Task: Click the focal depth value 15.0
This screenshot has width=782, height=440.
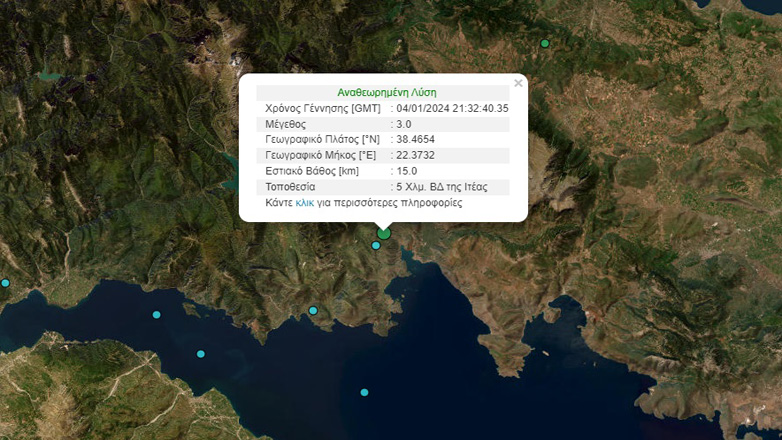Action: point(407,171)
